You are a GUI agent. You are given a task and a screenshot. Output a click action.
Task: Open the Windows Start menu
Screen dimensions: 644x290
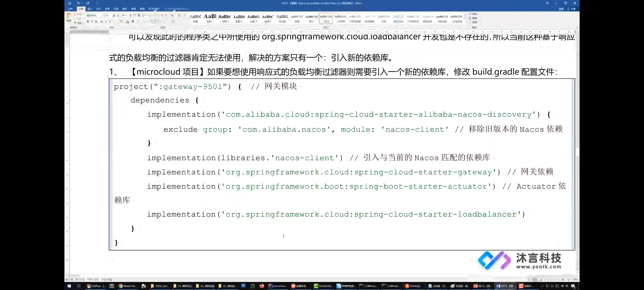point(69,286)
